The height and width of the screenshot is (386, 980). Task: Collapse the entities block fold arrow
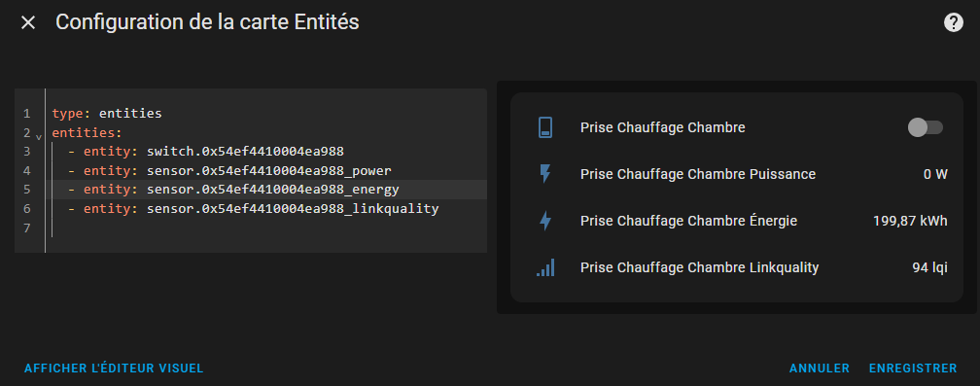pyautogui.click(x=39, y=136)
